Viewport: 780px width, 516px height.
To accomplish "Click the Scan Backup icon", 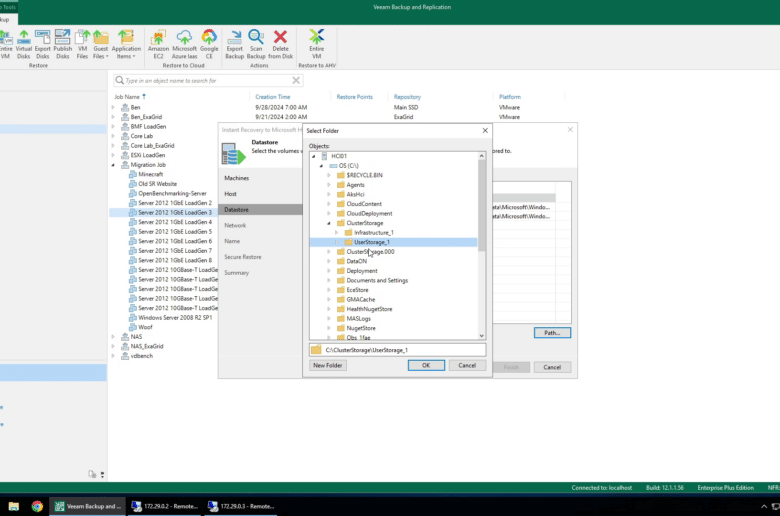I will (256, 44).
